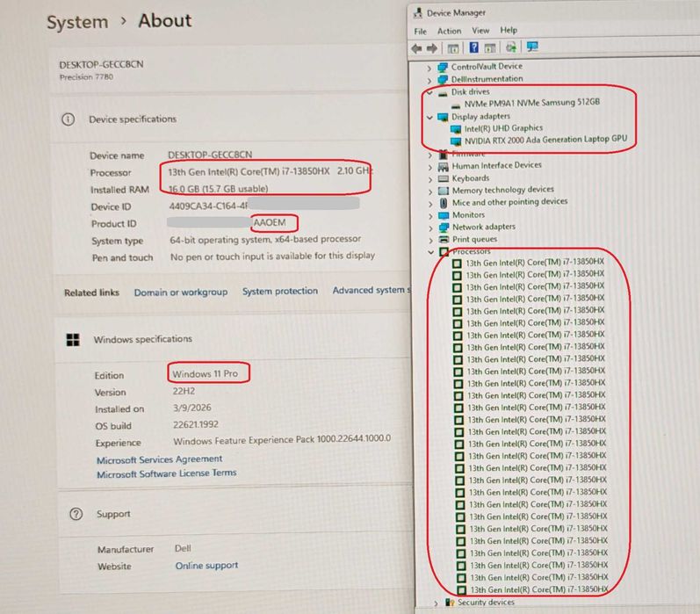The width and height of the screenshot is (700, 614).
Task: Click the Display adapters category icon
Action: (x=443, y=117)
